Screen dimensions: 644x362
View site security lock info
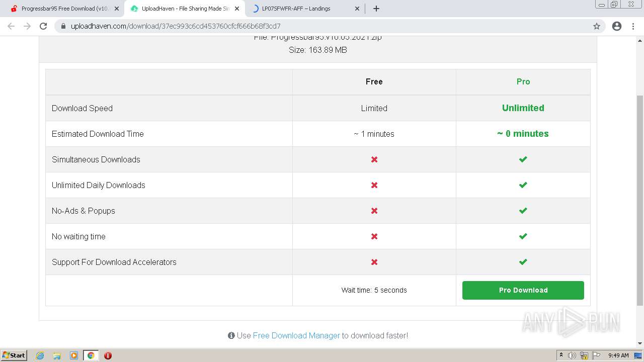63,26
